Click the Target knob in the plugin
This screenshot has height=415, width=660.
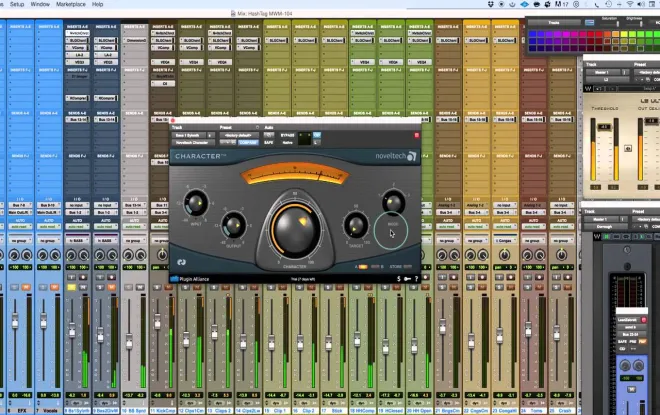click(x=356, y=225)
